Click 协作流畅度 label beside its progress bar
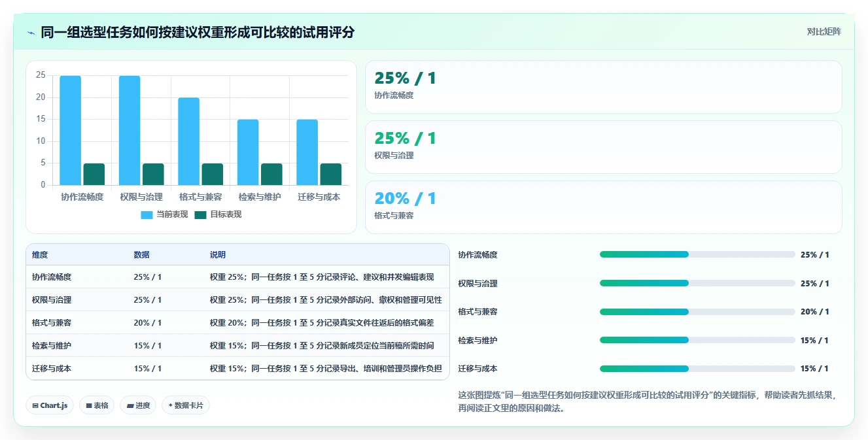This screenshot has width=868, height=440. [478, 255]
